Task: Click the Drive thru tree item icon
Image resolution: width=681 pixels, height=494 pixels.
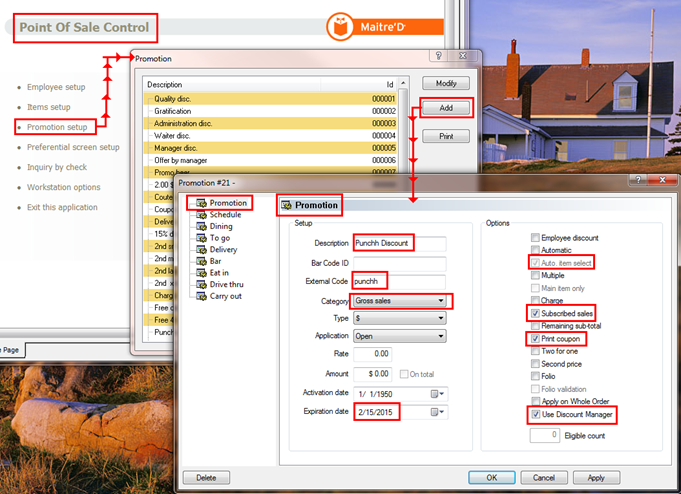Action: pos(201,285)
